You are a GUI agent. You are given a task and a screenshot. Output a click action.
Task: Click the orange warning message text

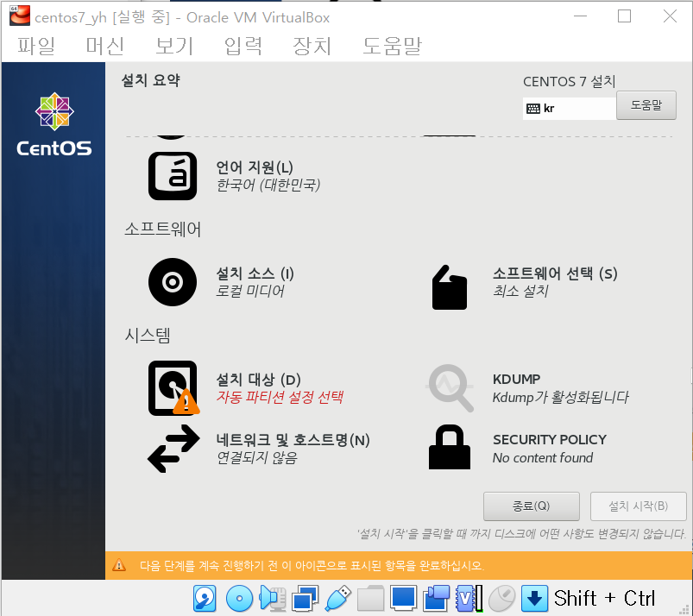coord(312,566)
